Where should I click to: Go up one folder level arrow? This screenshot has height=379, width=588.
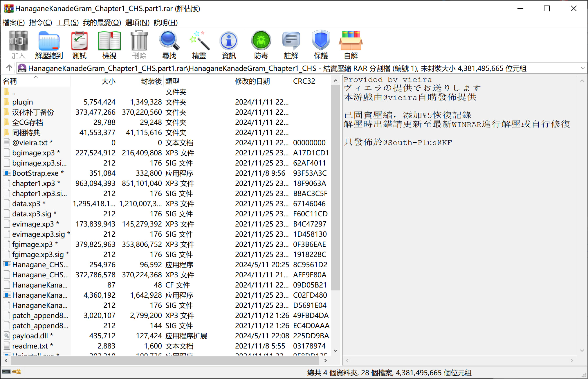(x=9, y=68)
